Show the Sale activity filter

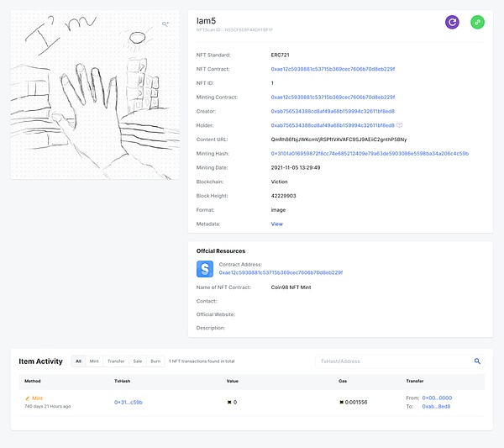pos(137,361)
